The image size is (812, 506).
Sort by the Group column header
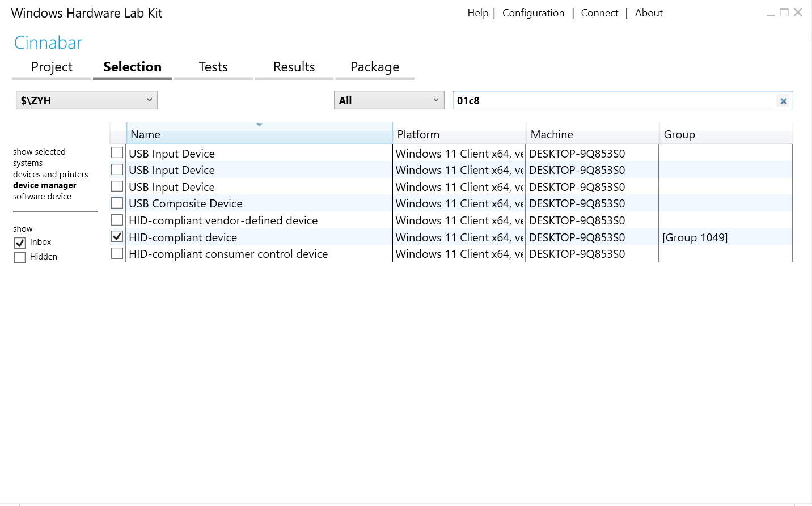coord(726,134)
